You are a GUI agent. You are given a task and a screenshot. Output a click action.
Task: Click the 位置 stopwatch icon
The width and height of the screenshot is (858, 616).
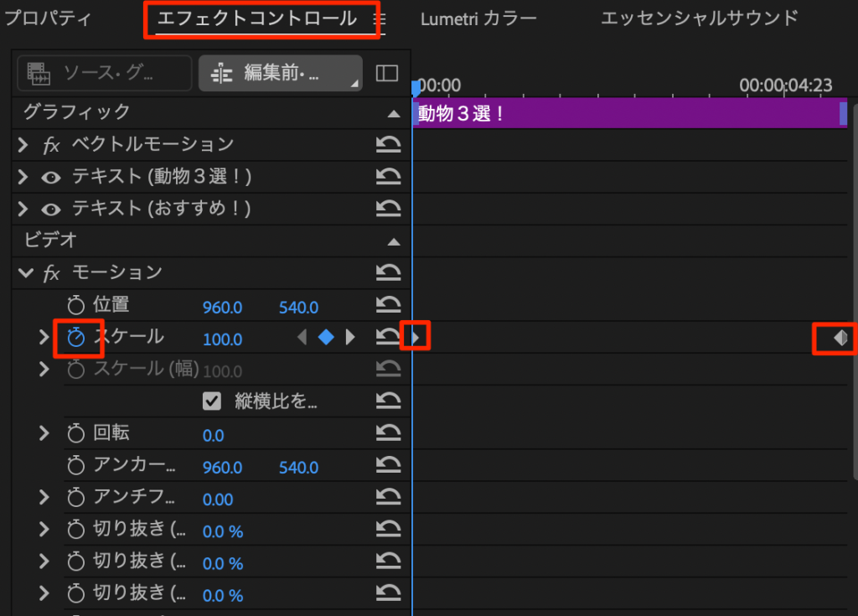(76, 306)
